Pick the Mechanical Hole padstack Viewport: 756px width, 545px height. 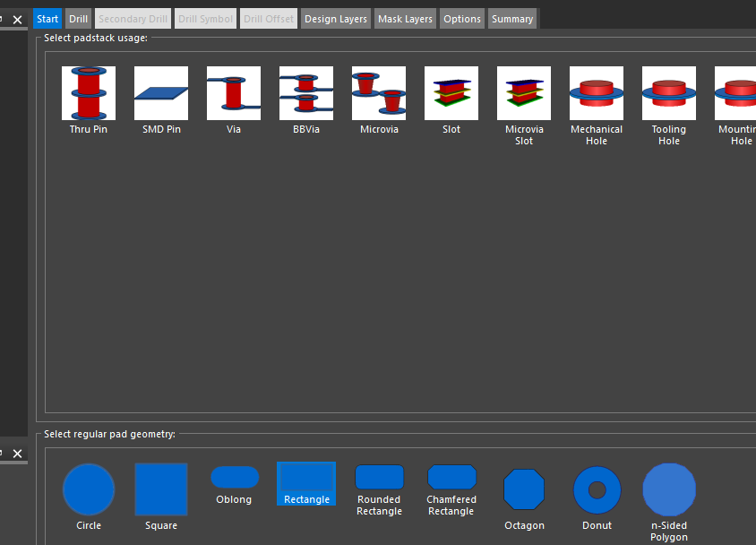pos(597,93)
